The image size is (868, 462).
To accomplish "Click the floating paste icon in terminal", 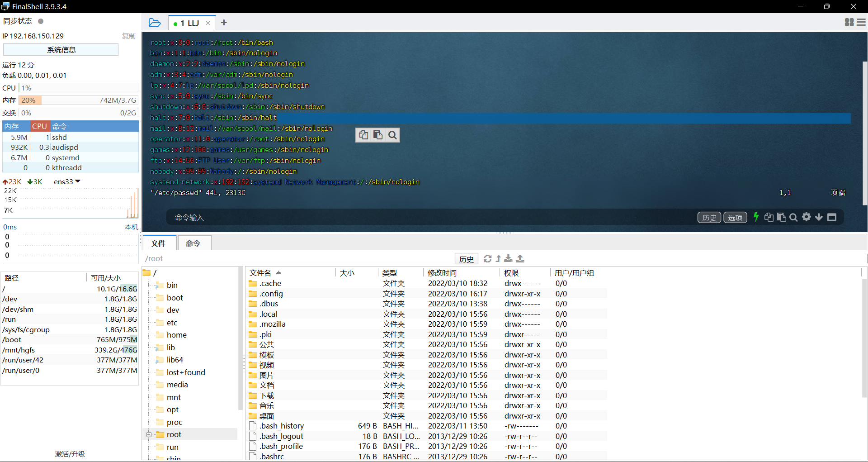I will 378,135.
